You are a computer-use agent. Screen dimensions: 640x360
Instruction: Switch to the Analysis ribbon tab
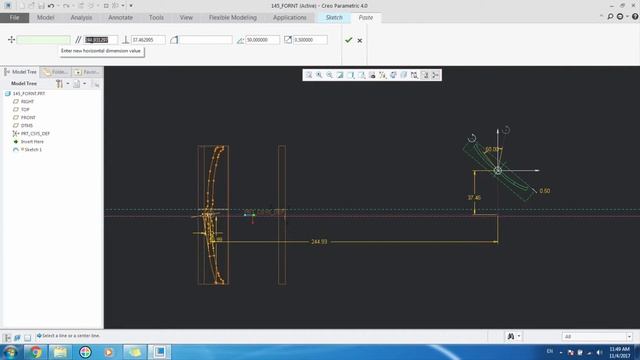(81, 18)
